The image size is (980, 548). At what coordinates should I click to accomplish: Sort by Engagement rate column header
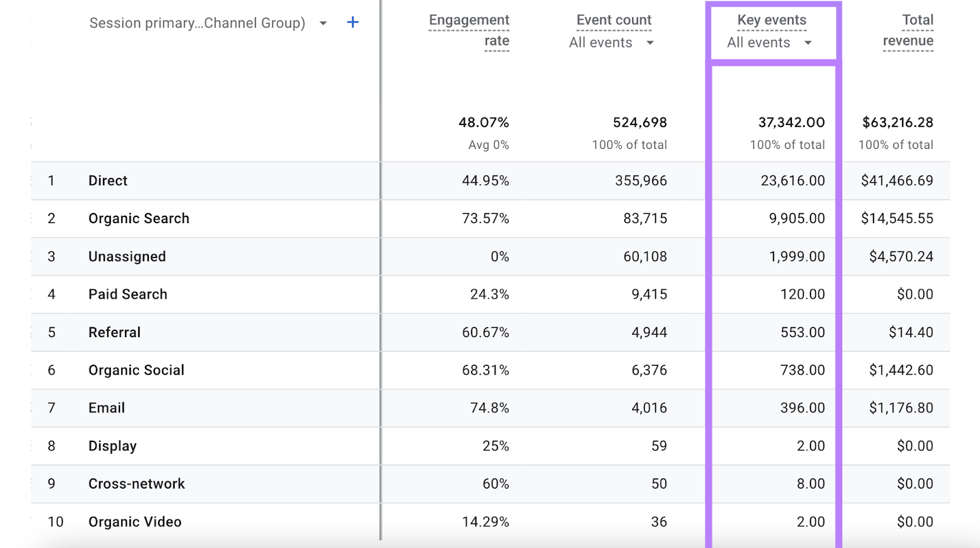click(469, 30)
